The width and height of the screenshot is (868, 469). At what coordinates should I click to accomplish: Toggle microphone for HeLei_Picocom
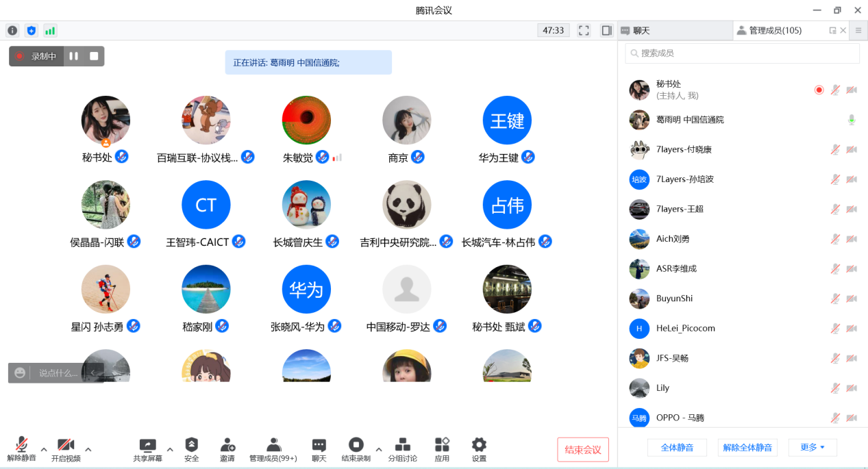[835, 328]
